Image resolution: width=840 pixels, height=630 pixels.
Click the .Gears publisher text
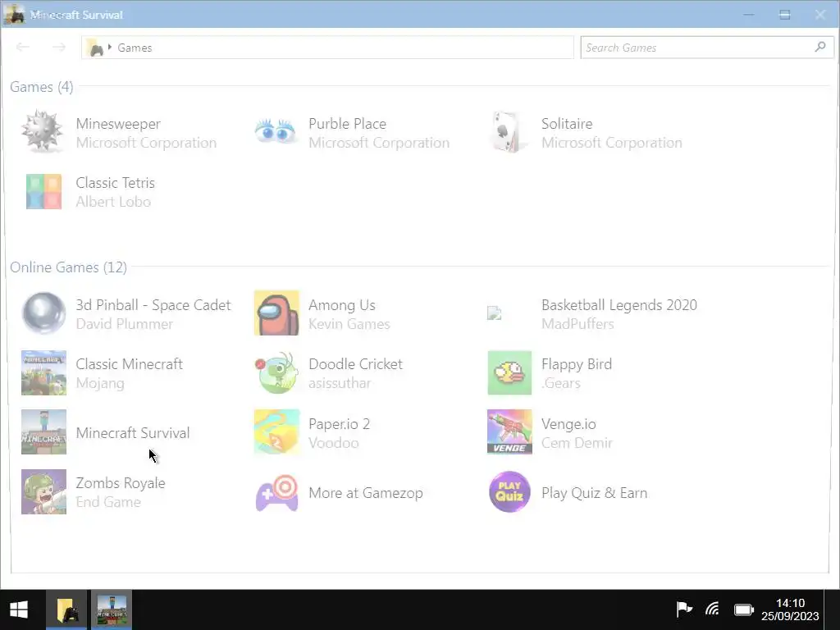[x=561, y=383]
